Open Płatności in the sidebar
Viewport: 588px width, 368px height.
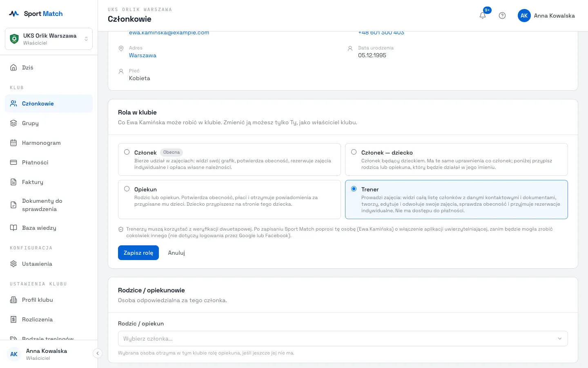(49, 162)
